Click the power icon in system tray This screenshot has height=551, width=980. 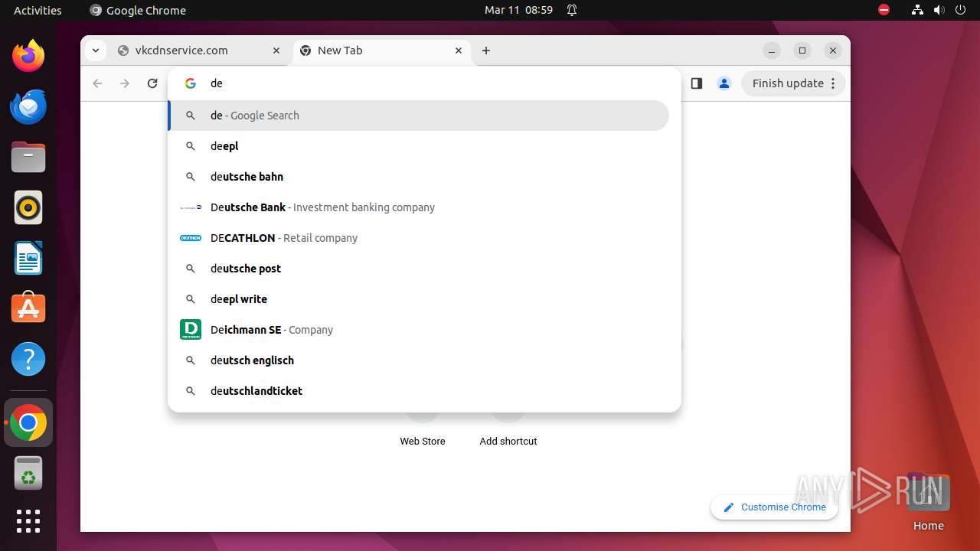[960, 10]
